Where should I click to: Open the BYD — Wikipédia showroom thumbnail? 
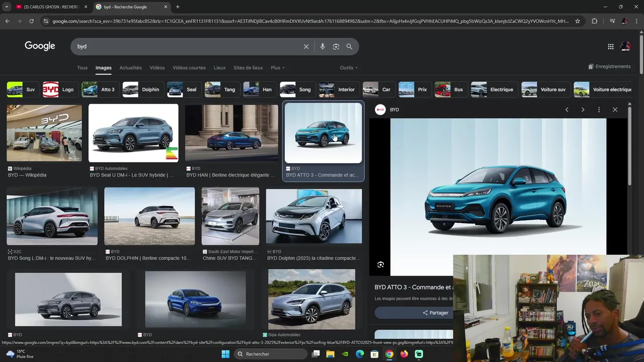tap(44, 133)
